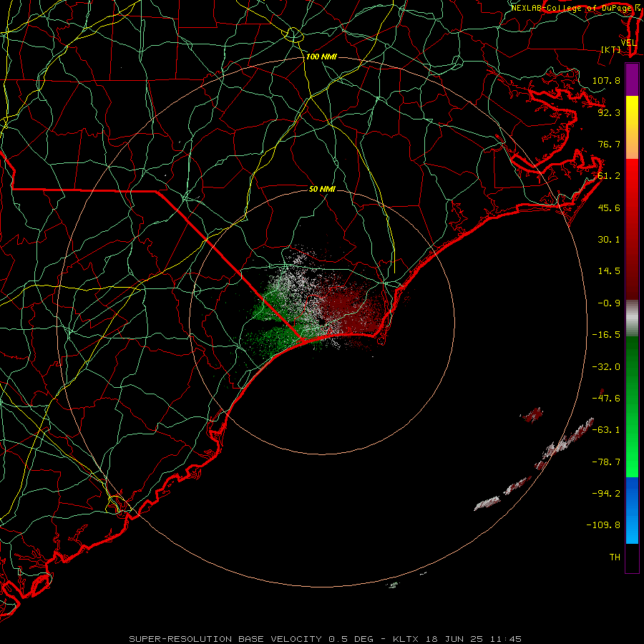Click the -63.1 legend value
Screen dimensions: 644x644
point(606,430)
